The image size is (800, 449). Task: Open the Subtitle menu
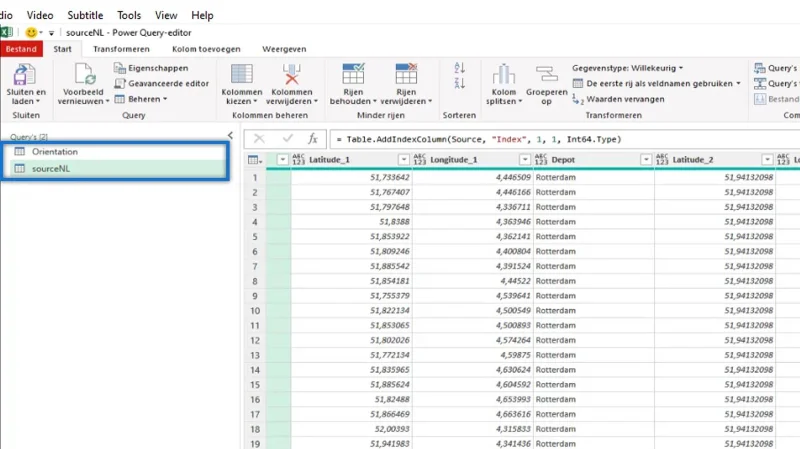point(85,15)
